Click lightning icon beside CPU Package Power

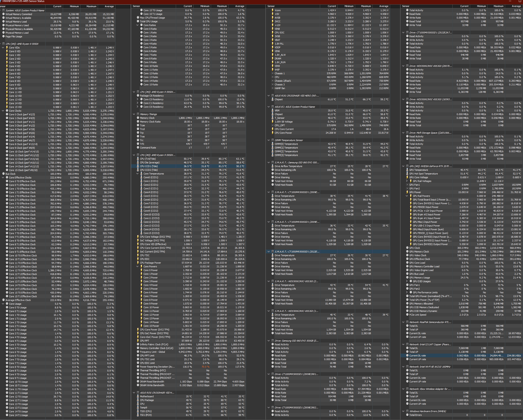pyautogui.click(x=138, y=263)
